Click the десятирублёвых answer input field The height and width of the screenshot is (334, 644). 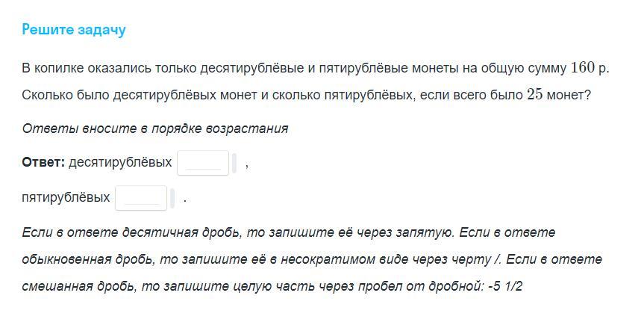click(203, 163)
